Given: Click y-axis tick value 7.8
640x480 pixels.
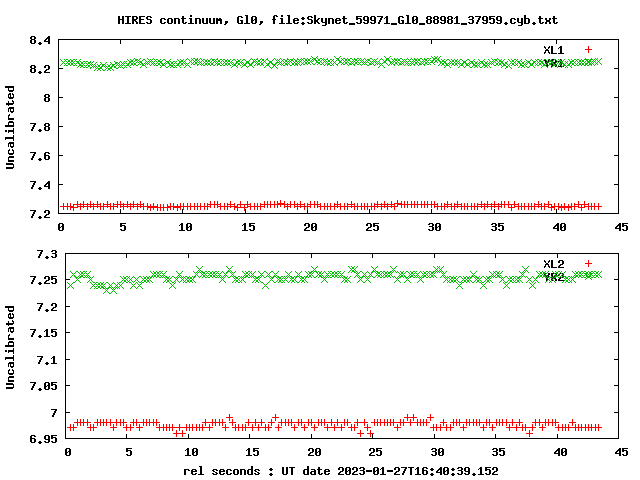Looking at the screenshot, I should coord(40,127).
